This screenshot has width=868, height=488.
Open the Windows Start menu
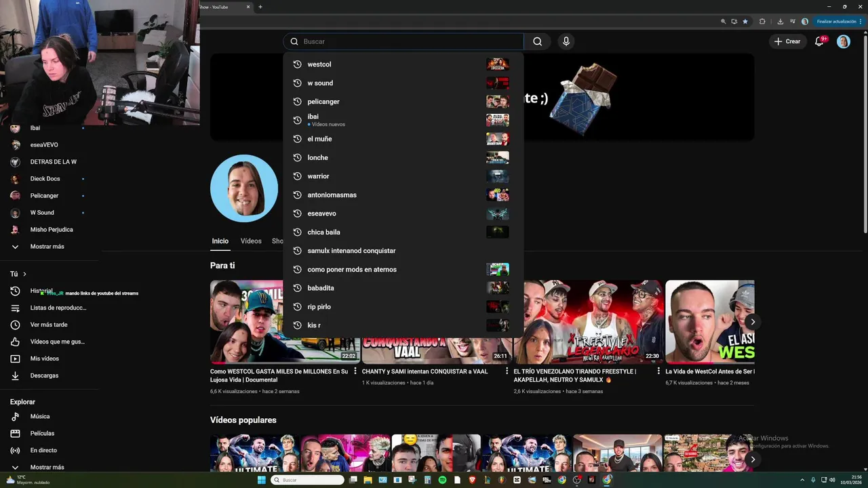pyautogui.click(x=262, y=480)
